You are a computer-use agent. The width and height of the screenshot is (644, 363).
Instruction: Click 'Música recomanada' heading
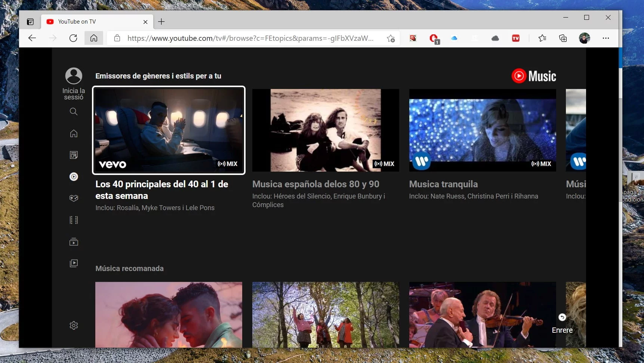tap(129, 268)
